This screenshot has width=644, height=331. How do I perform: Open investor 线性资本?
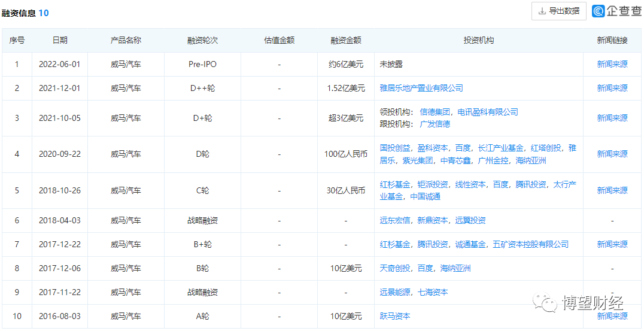470,184
